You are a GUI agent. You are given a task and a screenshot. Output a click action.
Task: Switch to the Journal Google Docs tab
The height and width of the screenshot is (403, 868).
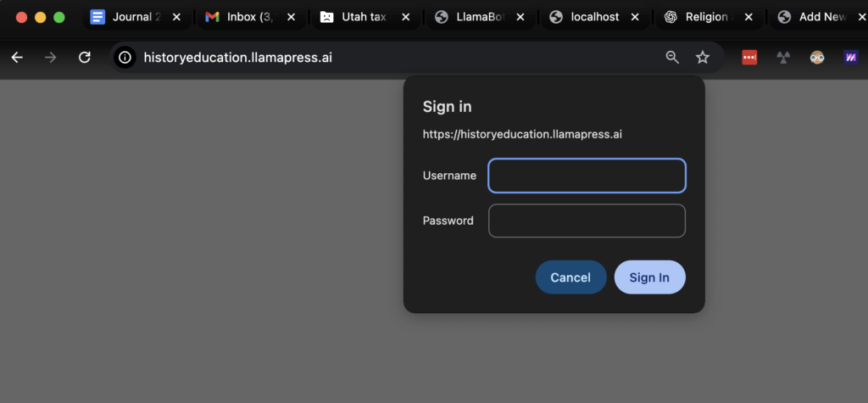(x=127, y=17)
